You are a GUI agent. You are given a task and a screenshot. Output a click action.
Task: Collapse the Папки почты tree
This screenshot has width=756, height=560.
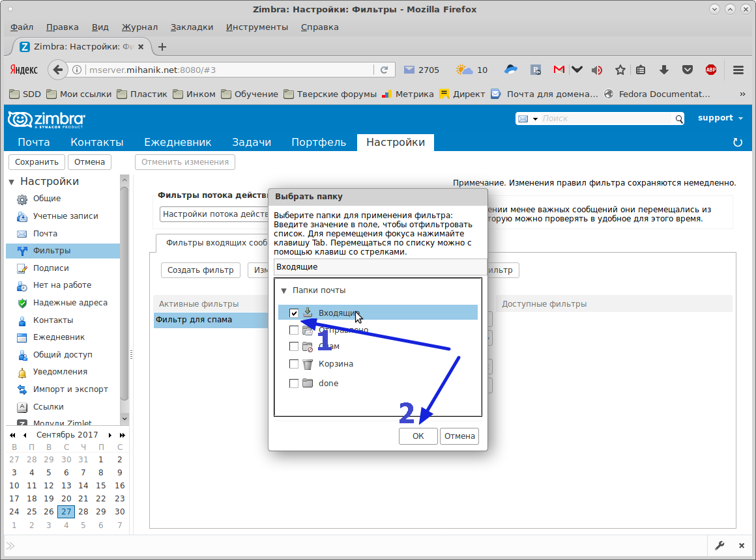coord(284,290)
